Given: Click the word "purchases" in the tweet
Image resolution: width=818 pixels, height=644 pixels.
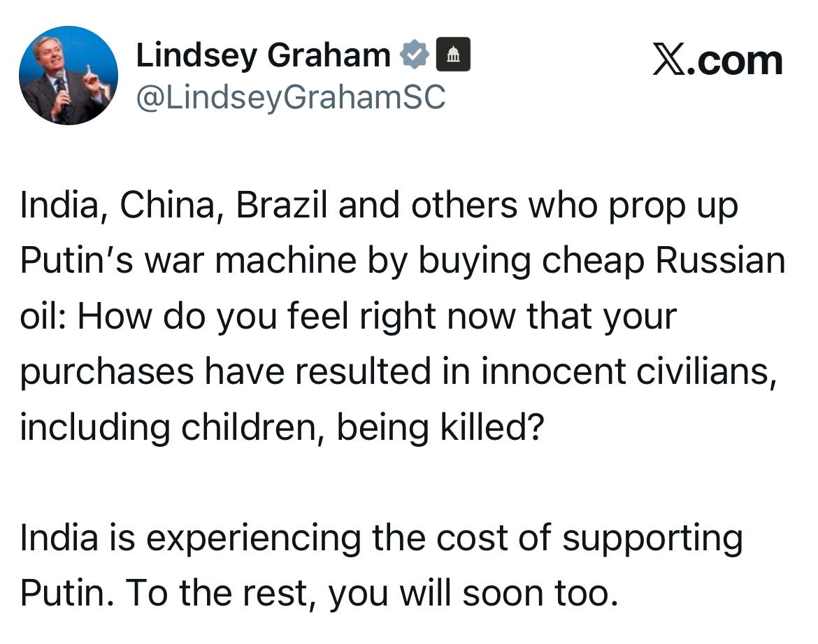Looking at the screenshot, I should 107,371.
